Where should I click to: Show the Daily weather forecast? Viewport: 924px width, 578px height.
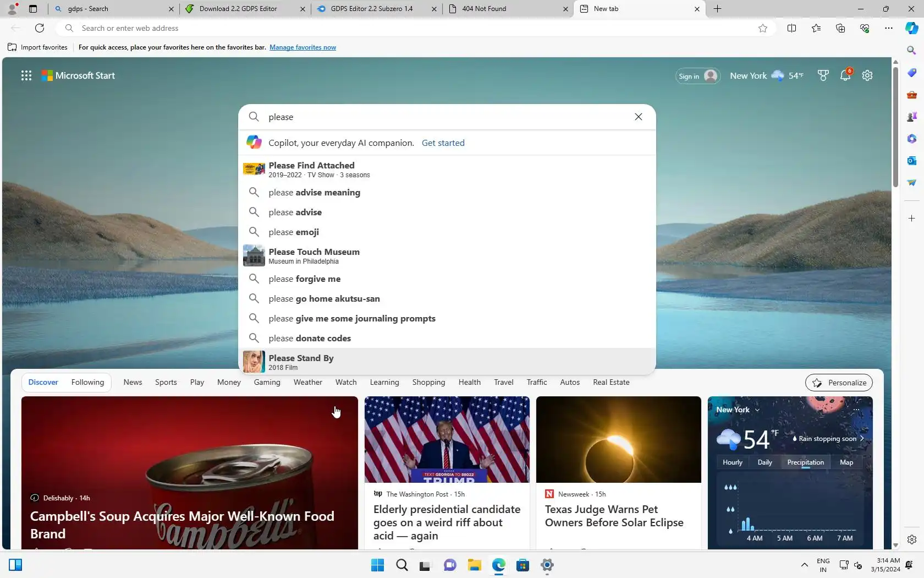coord(765,462)
